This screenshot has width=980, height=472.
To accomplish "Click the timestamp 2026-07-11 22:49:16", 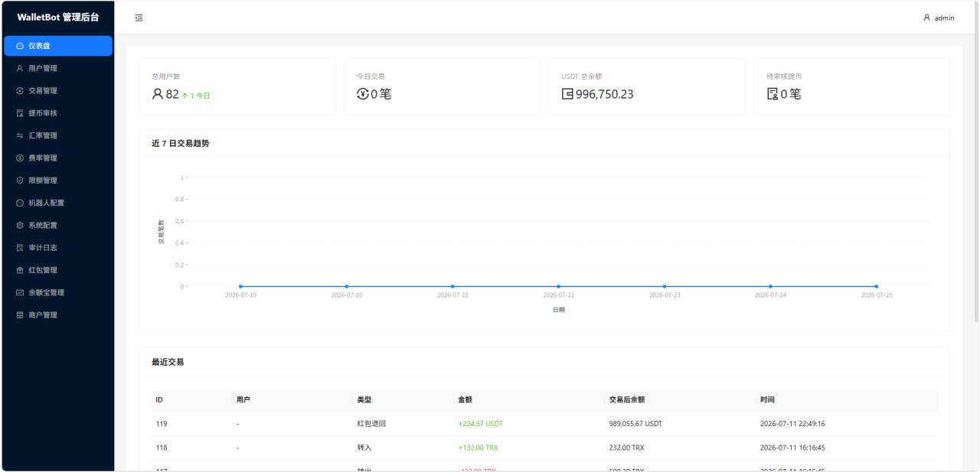I will tap(792, 424).
